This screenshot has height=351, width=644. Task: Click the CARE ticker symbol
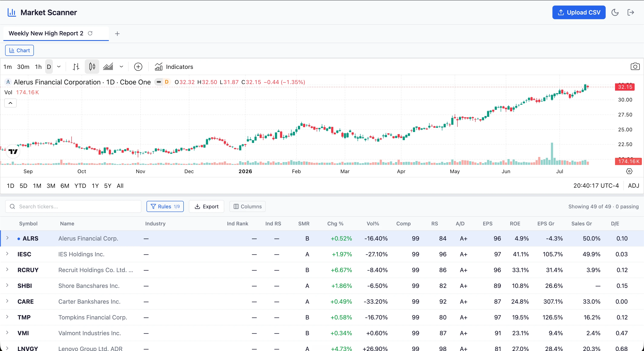[x=26, y=302]
